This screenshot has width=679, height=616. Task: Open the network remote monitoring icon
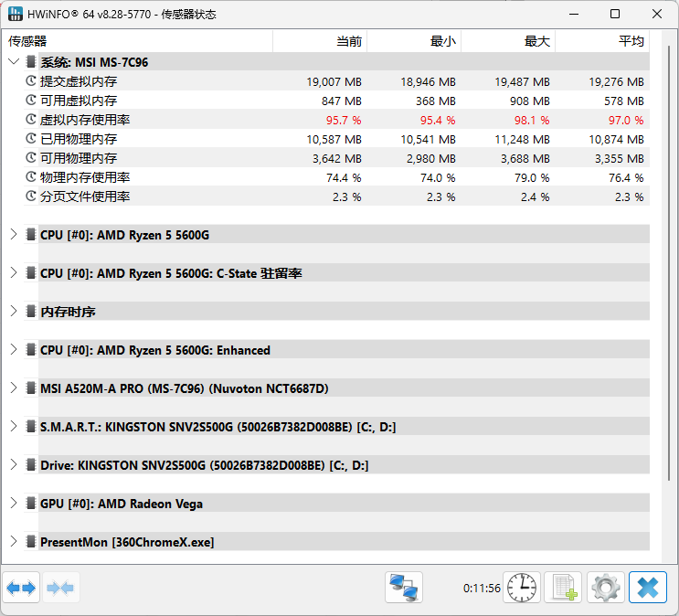pos(404,588)
